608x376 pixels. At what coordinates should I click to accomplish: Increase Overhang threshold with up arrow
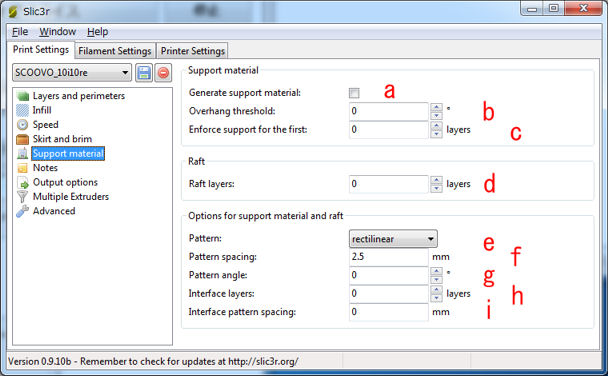[436, 107]
